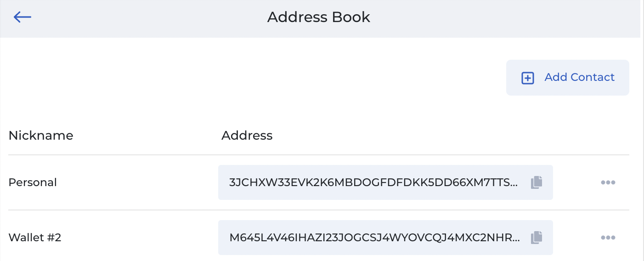The width and height of the screenshot is (644, 261).
Task: Go back using the blue arrow
Action: tap(22, 17)
